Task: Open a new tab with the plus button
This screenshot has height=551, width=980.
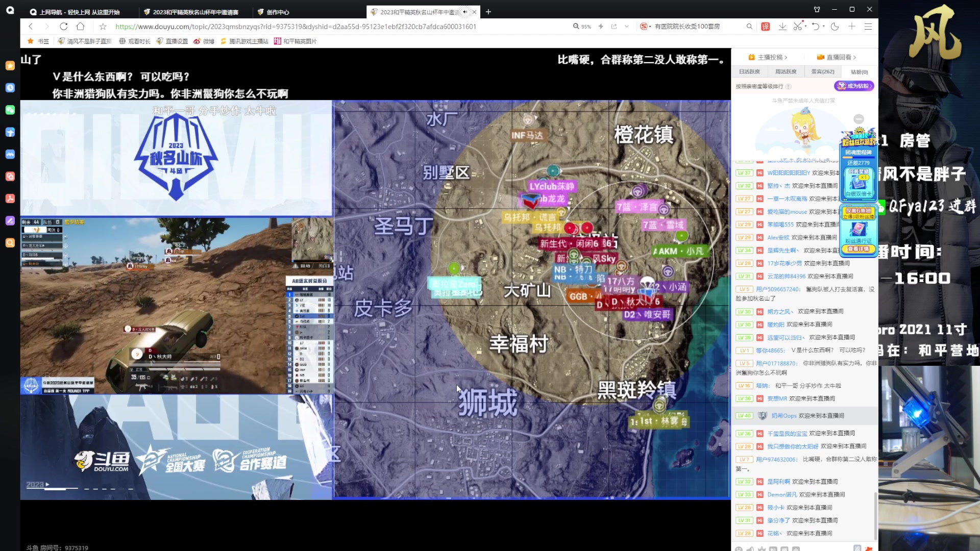Action: (x=488, y=12)
